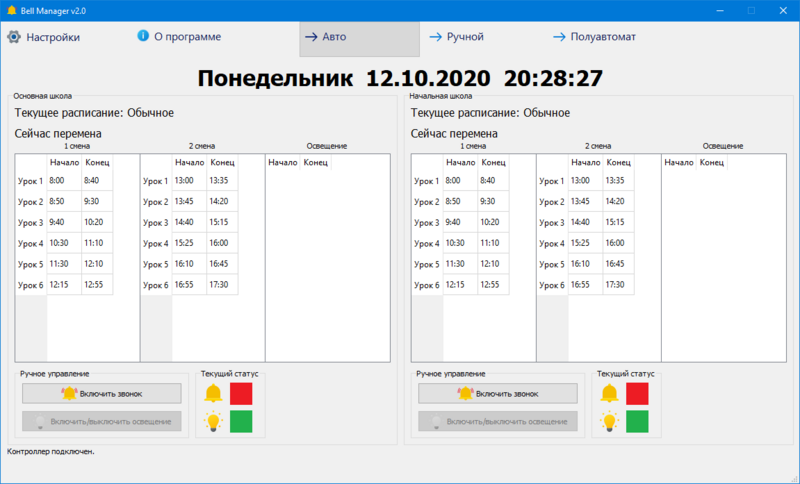
Task: Click Включить звонок in Основная школа
Action: tap(102, 393)
